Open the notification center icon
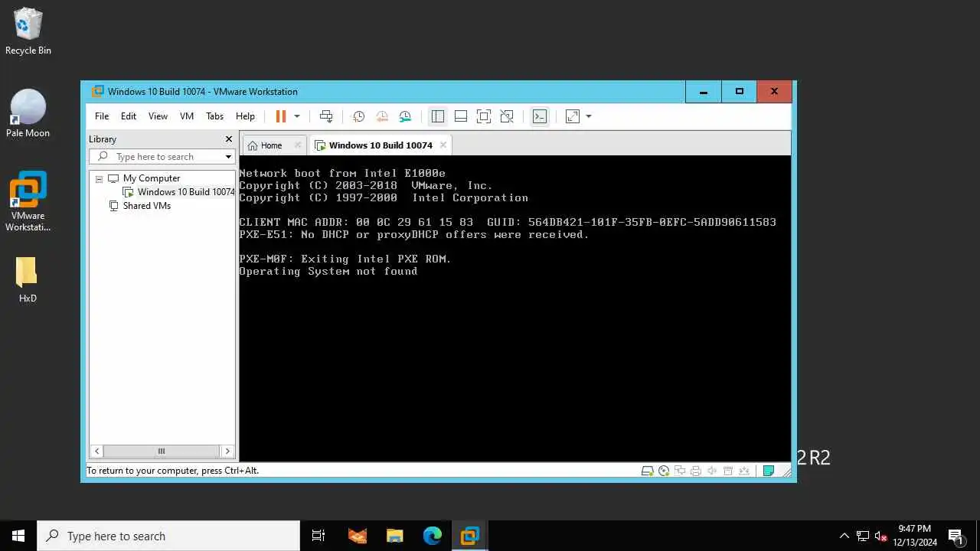The image size is (980, 551). (955, 536)
